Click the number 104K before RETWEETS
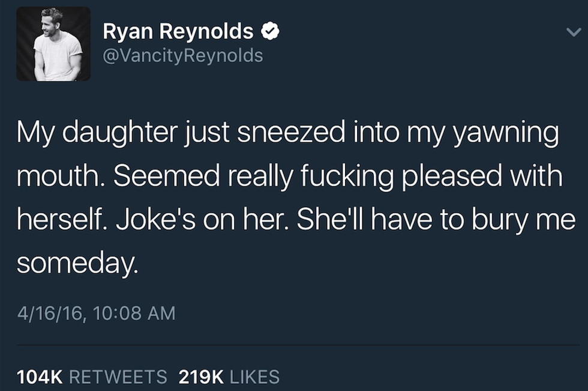 click(40, 377)
